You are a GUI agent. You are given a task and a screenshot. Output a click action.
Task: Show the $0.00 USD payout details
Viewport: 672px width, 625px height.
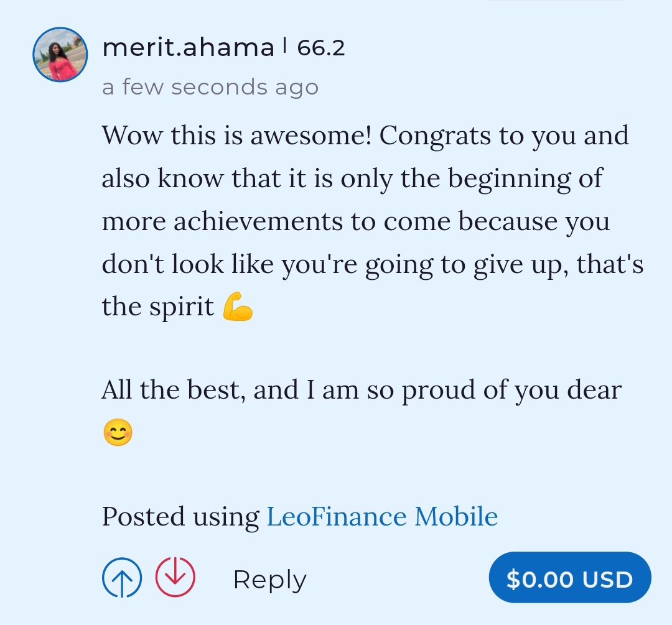click(569, 579)
